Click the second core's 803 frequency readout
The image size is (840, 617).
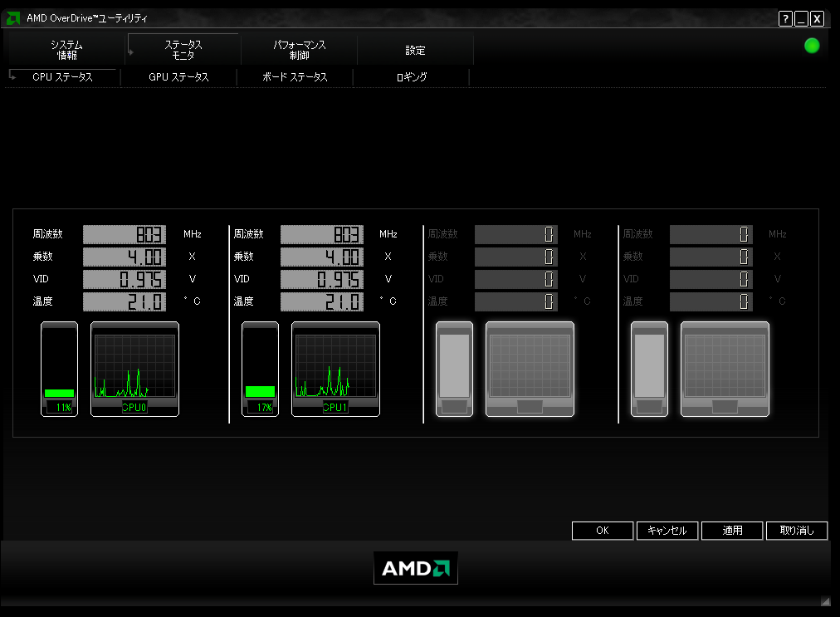(322, 234)
